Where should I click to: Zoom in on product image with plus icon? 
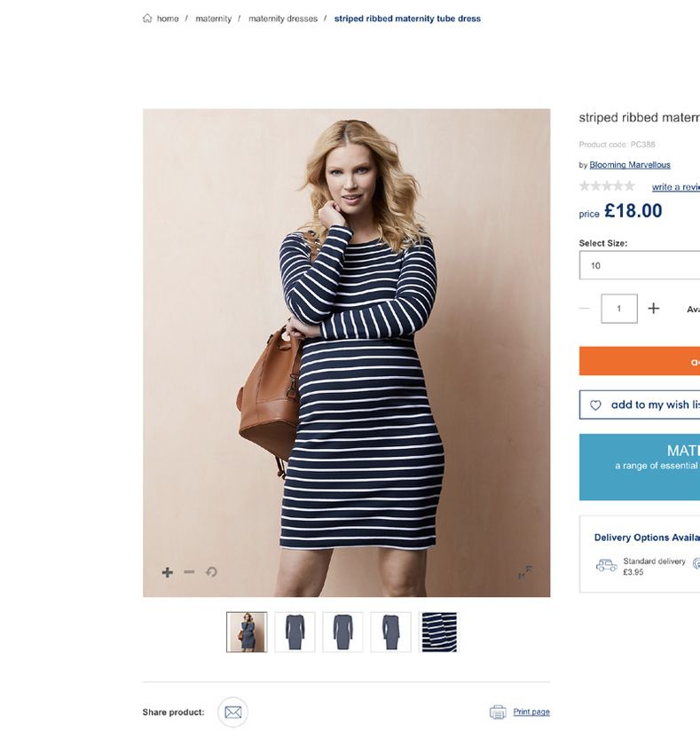167,572
